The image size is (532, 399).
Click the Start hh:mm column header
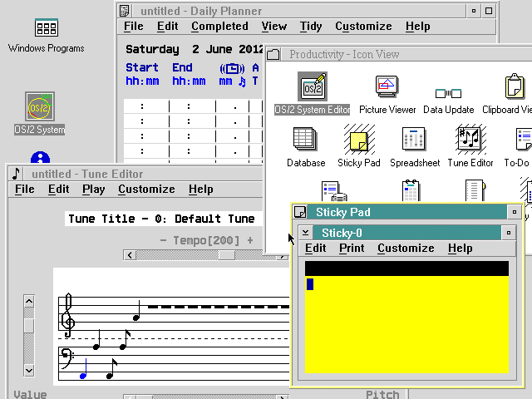click(x=142, y=74)
